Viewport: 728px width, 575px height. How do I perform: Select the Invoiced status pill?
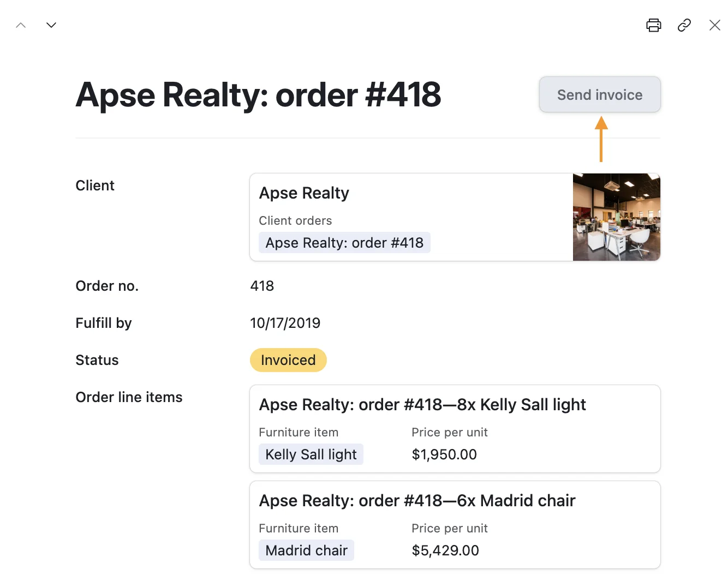(x=288, y=360)
